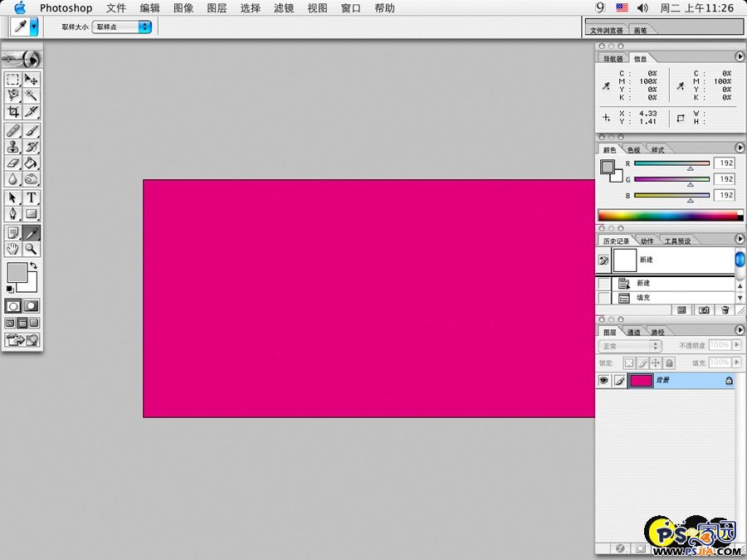The width and height of the screenshot is (747, 560).
Task: Click the 新建 history state entry
Action: (x=643, y=283)
